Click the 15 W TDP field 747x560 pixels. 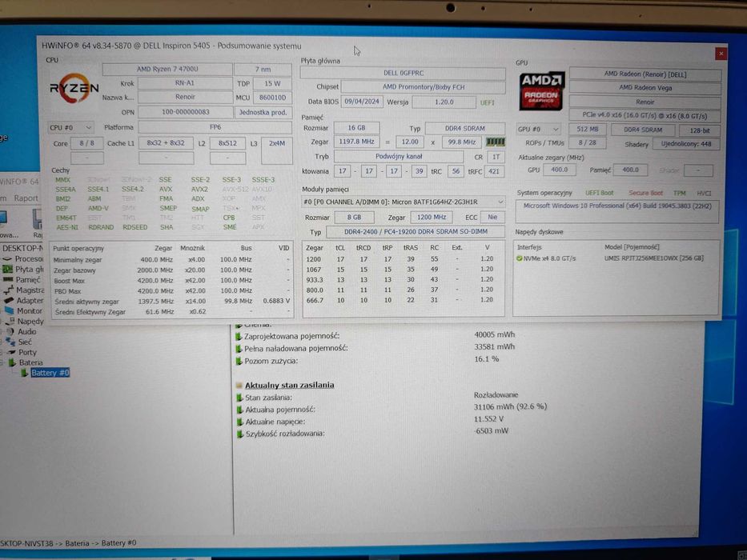[x=272, y=83]
